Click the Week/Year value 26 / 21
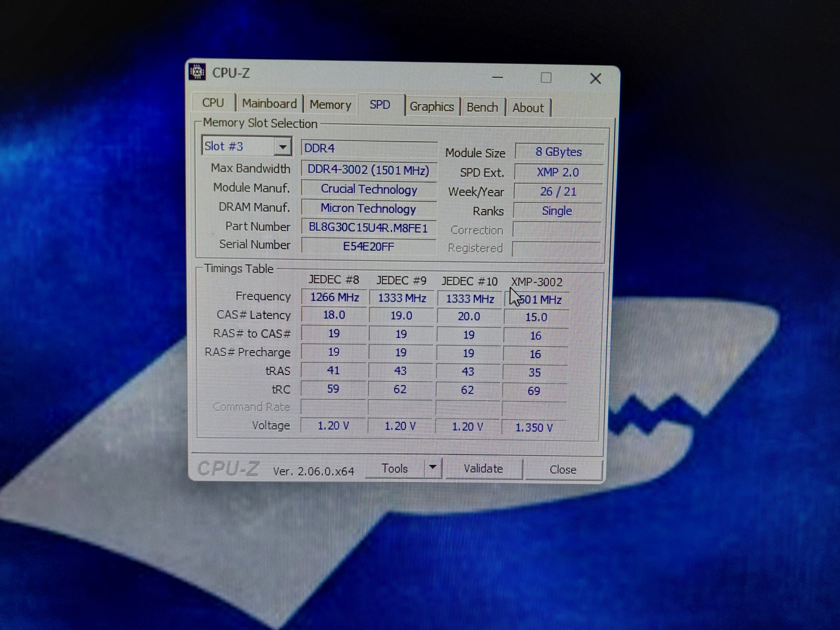The image size is (840, 630). pos(558,191)
